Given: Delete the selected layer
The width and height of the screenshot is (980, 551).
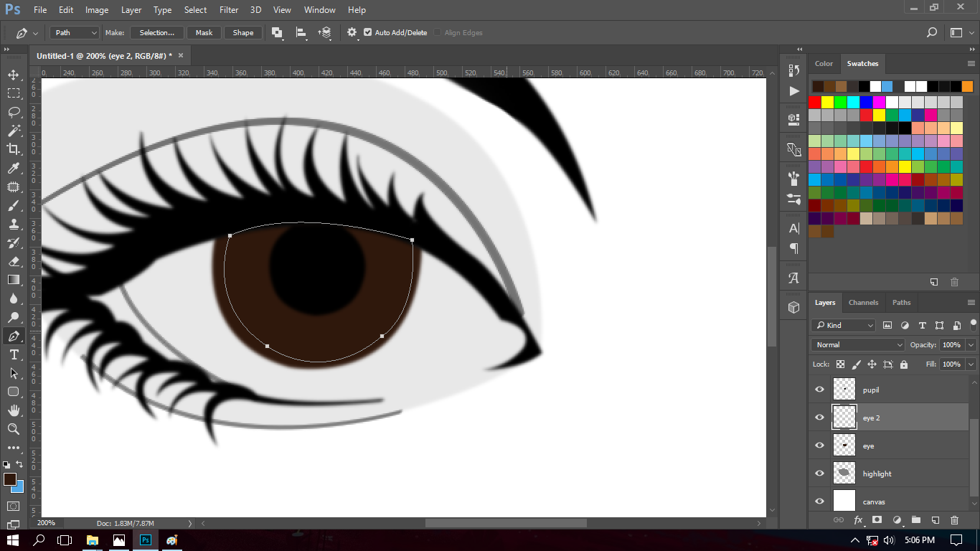Looking at the screenshot, I should tap(954, 520).
